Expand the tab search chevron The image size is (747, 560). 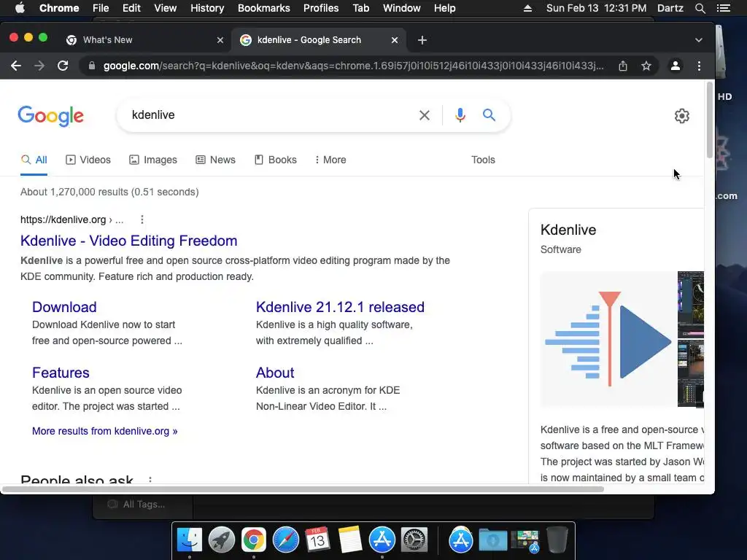698,40
